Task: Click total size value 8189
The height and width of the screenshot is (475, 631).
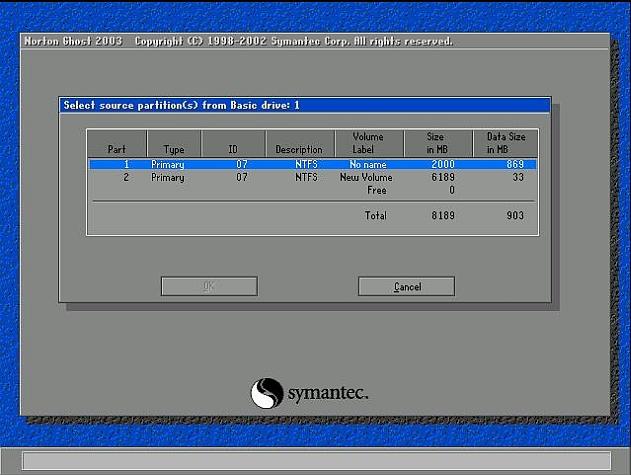Action: [443, 215]
